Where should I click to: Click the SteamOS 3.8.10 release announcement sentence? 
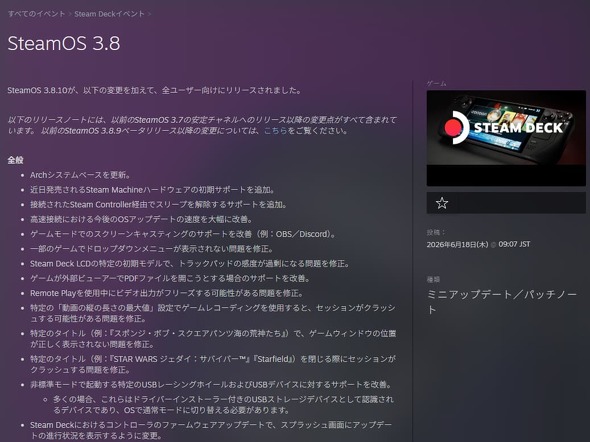pyautogui.click(x=155, y=90)
